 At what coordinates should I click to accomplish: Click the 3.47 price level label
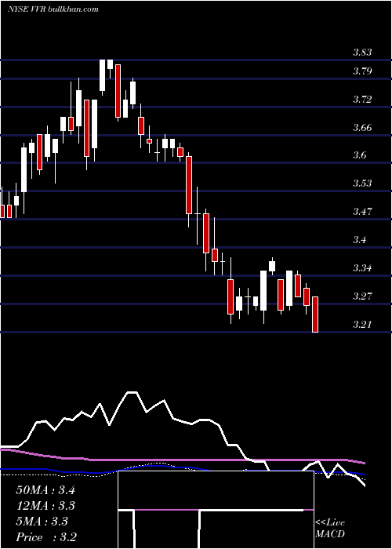[362, 212]
